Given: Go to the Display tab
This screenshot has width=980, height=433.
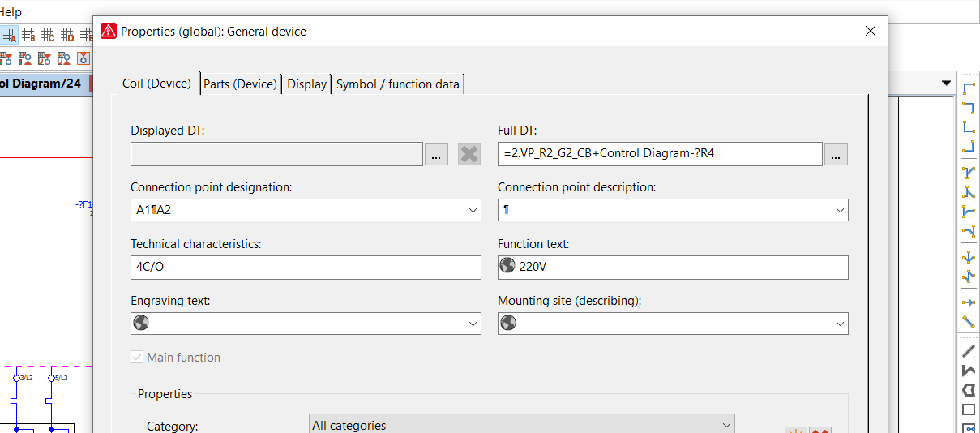Looking at the screenshot, I should coord(306,84).
